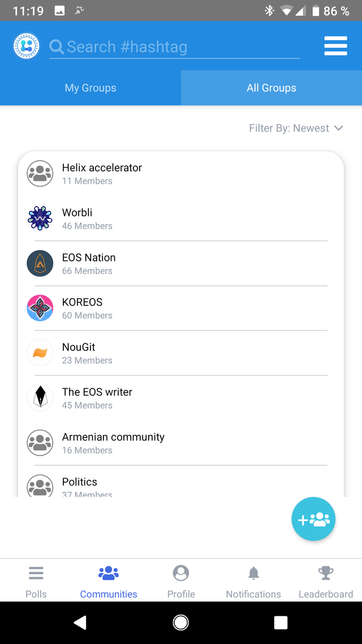Open the Worbli group avatar
This screenshot has height=644, width=362.
coord(40,218)
